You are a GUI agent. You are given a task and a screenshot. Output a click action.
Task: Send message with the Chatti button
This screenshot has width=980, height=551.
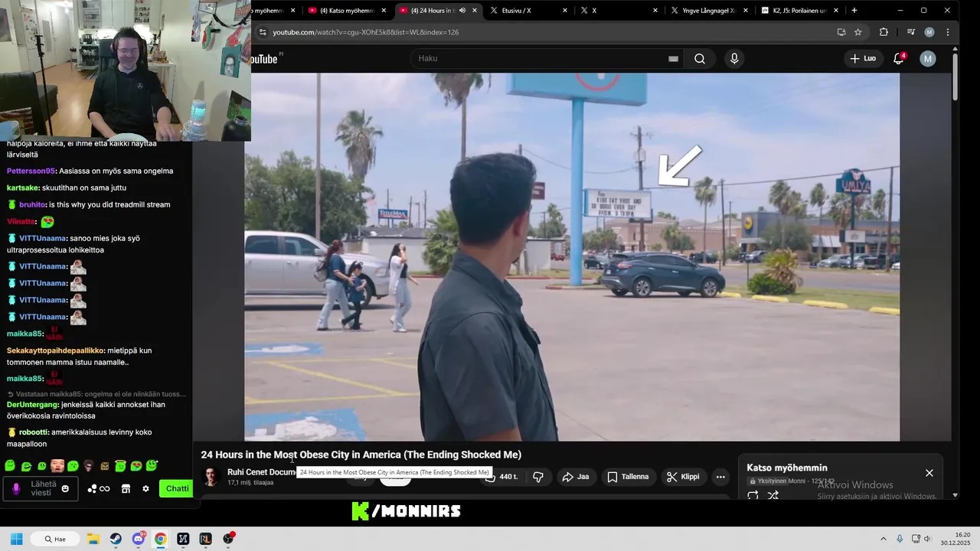(x=176, y=489)
